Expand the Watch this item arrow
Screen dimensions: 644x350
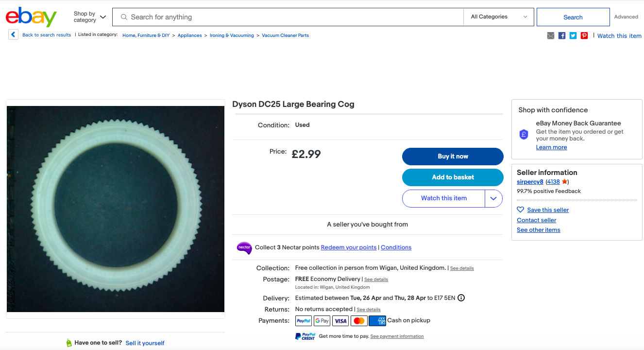point(493,198)
